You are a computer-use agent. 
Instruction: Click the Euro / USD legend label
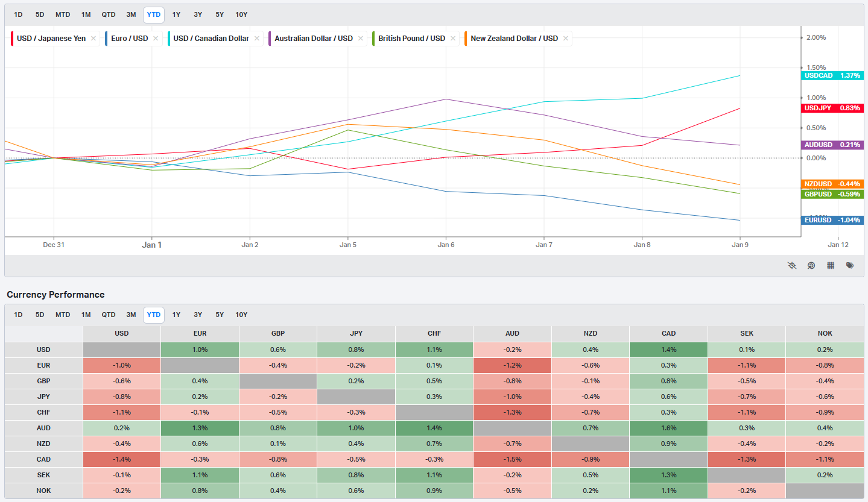click(x=130, y=39)
